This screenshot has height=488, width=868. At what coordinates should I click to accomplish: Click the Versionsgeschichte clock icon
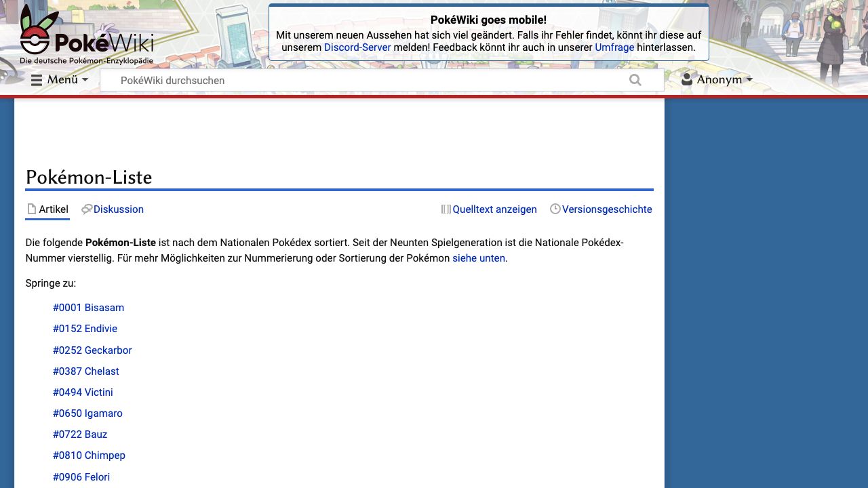(x=555, y=209)
